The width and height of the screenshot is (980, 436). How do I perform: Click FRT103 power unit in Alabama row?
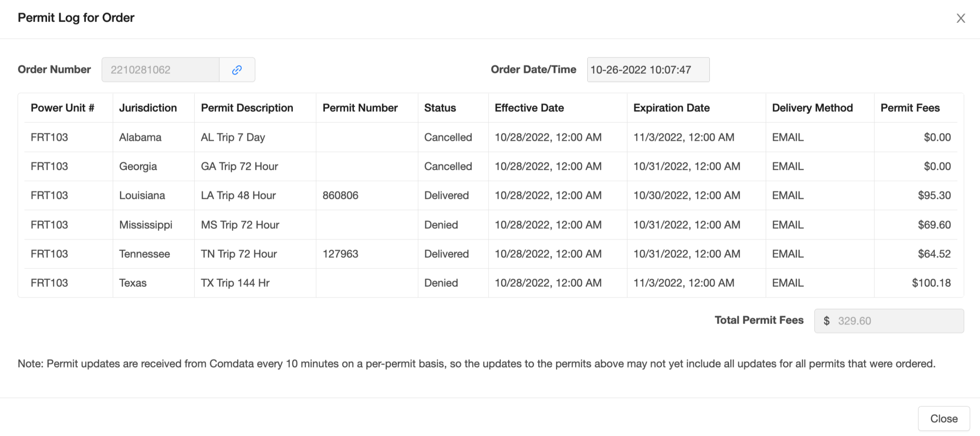pyautogui.click(x=49, y=137)
